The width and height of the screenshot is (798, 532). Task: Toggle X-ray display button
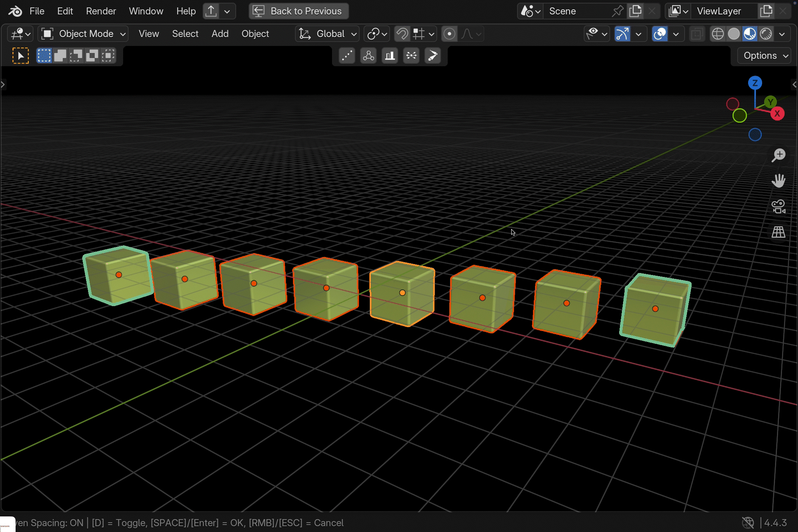[697, 34]
